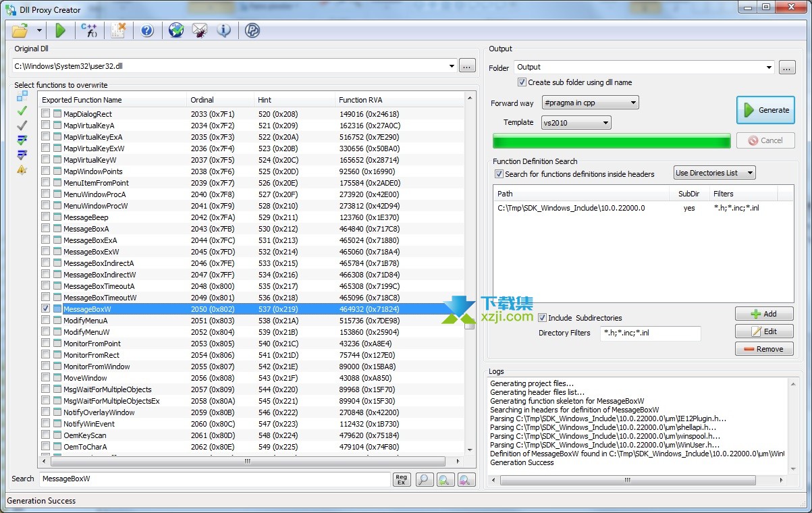Check the MapDialogRect function checkbox
Viewport: 812px width, 513px height.
pyautogui.click(x=45, y=114)
